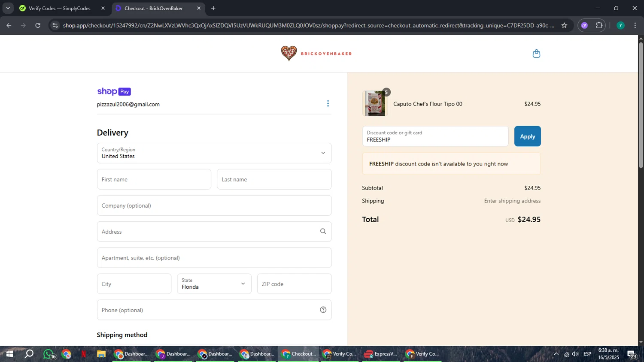Image resolution: width=644 pixels, height=362 pixels.
Task: Open the notification center icon
Action: click(632, 355)
